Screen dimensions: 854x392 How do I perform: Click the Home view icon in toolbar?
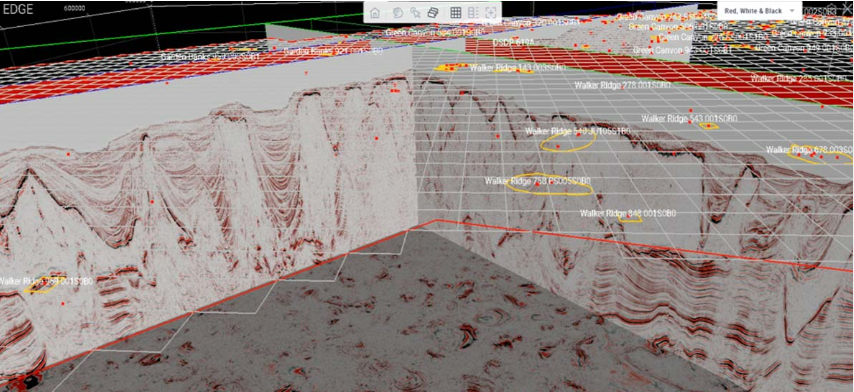[375, 13]
